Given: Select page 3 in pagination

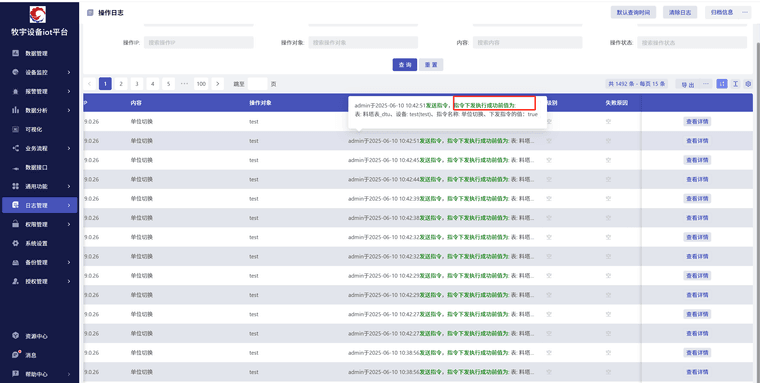Looking at the screenshot, I should 137,84.
